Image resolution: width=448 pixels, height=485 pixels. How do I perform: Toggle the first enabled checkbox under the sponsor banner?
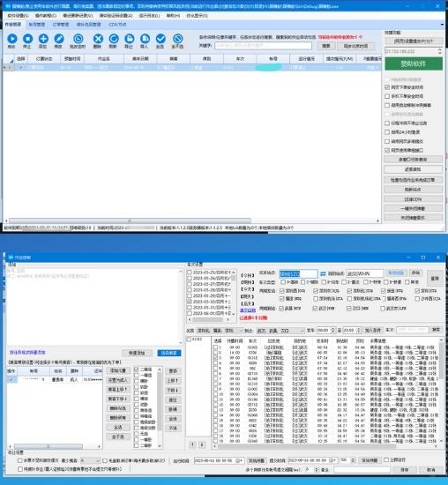387,87
